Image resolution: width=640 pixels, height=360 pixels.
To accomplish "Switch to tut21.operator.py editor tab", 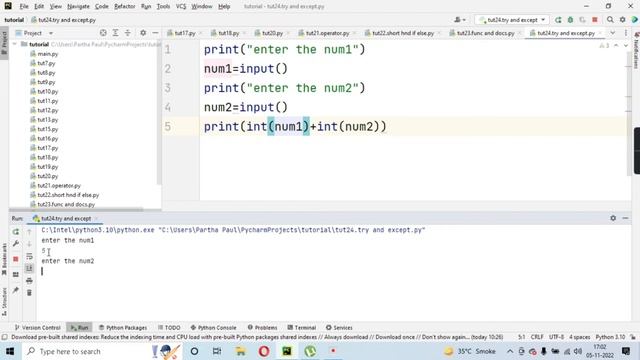I will coord(327,33).
